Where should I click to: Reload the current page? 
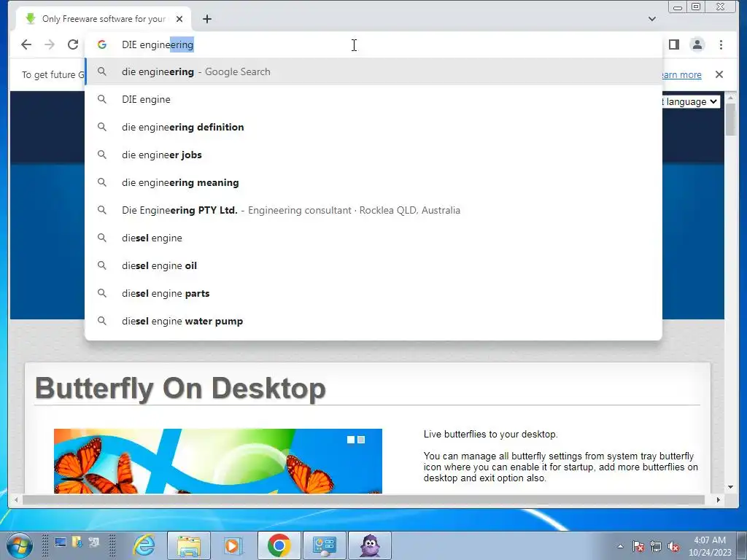pos(72,44)
